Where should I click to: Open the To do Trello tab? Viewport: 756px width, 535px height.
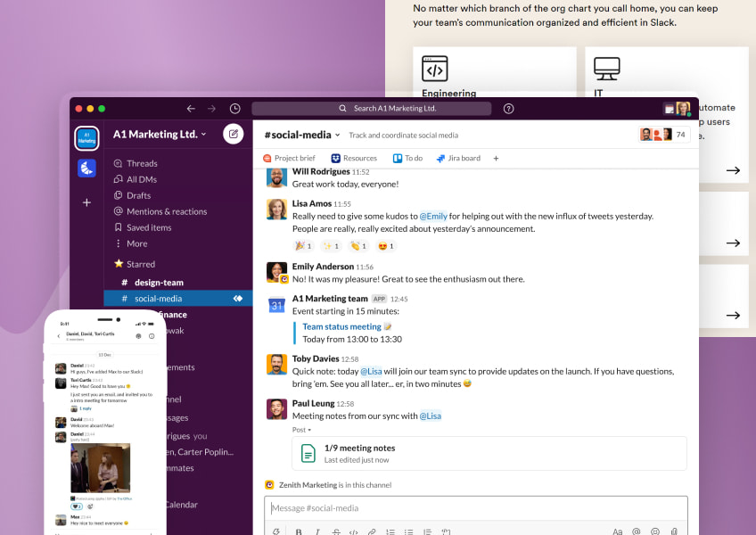coord(407,158)
